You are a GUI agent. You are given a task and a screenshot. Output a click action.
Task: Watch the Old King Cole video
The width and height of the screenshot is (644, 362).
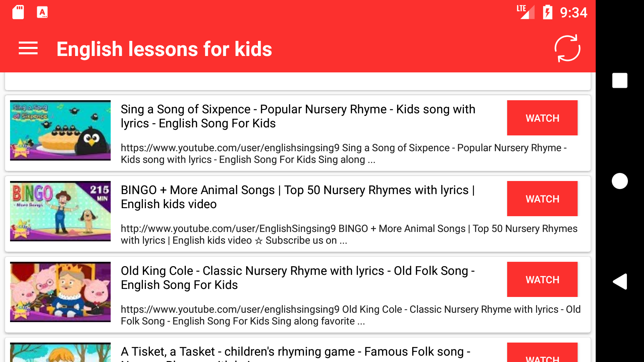click(x=542, y=279)
